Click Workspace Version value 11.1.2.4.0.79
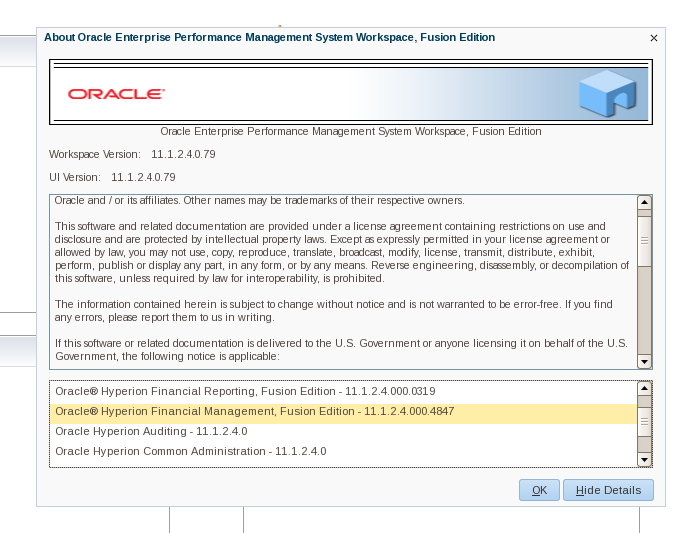697x533 pixels. pos(183,154)
